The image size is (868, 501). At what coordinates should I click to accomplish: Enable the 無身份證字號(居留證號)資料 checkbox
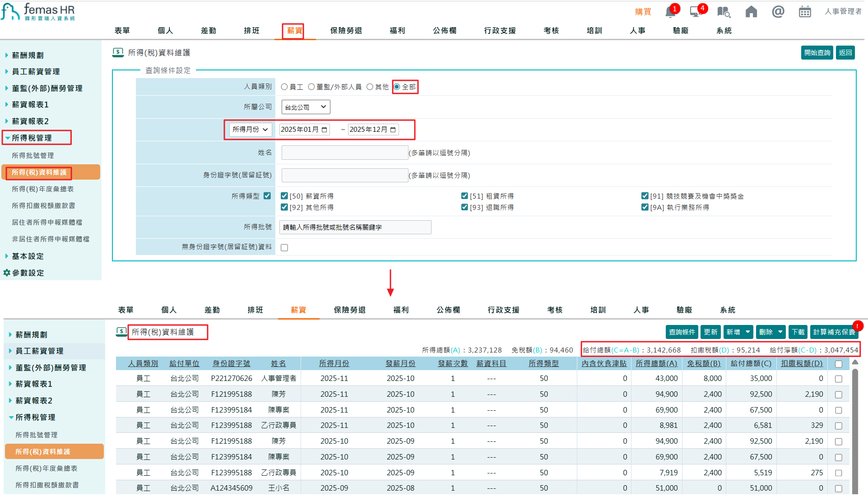[284, 247]
